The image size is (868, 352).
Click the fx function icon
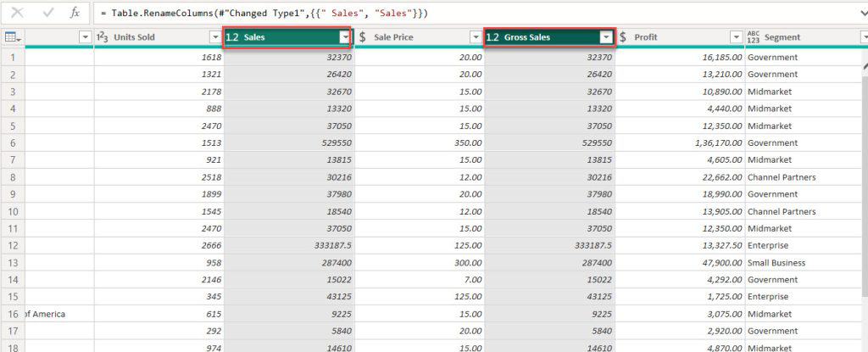coord(75,13)
